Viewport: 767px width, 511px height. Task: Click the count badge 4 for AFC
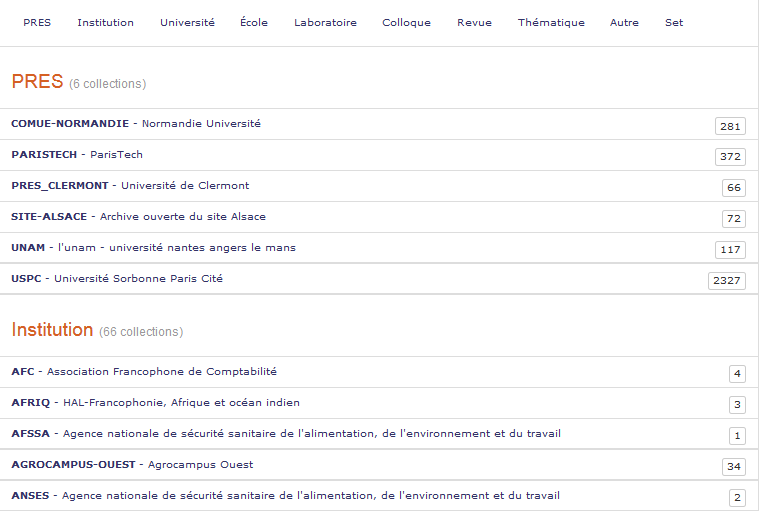737,374
